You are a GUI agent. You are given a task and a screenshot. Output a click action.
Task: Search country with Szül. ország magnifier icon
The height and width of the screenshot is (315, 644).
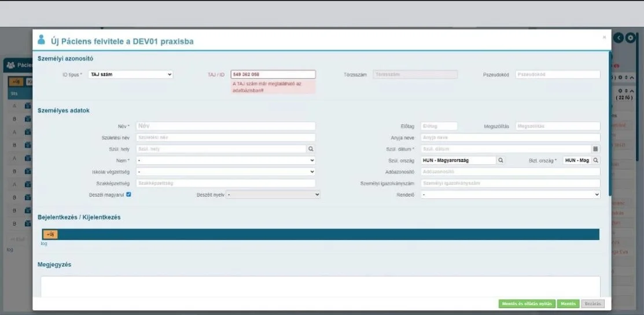point(501,160)
